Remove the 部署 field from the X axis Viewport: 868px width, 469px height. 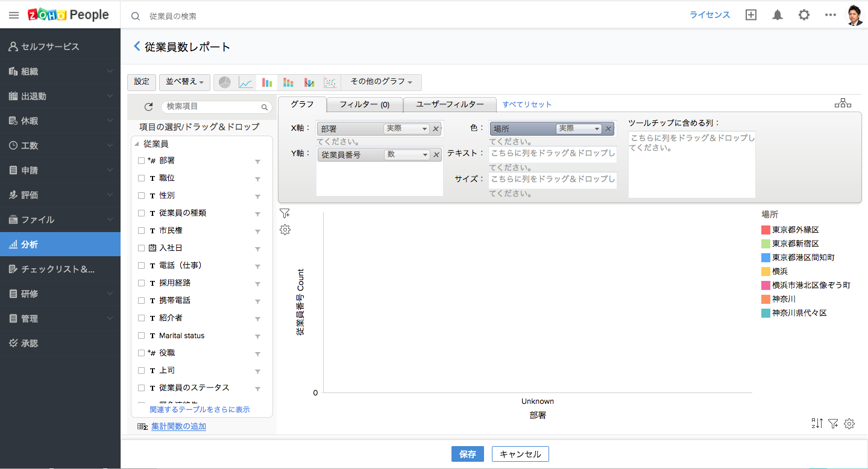(x=435, y=128)
